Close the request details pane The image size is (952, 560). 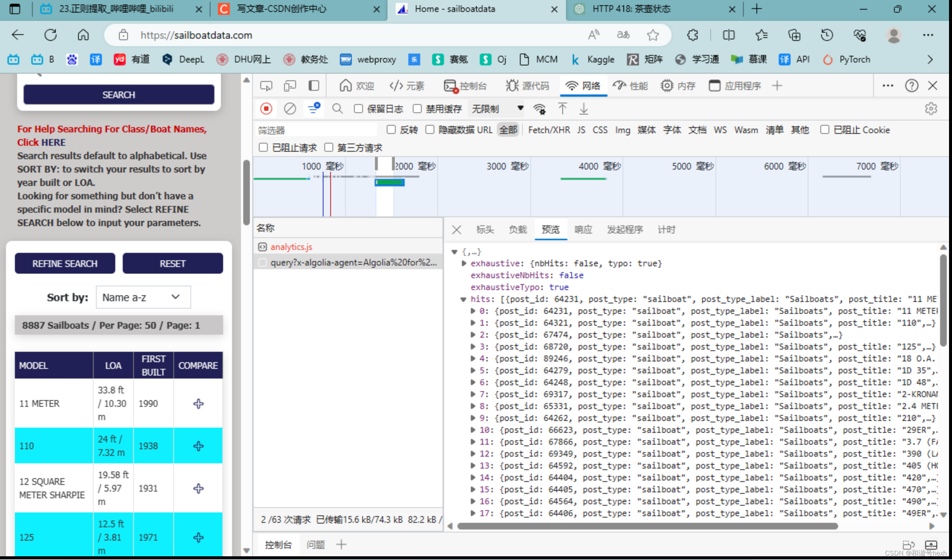456,229
